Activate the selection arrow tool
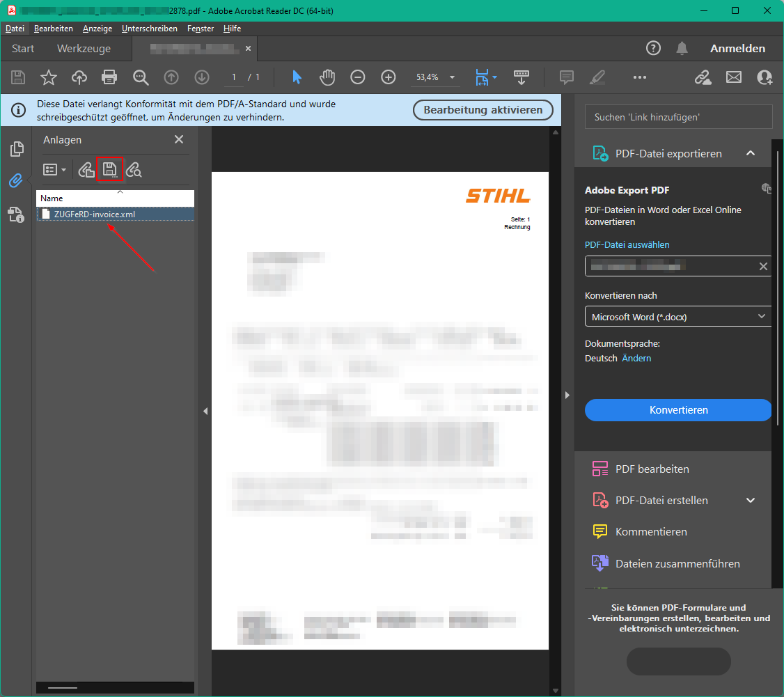This screenshot has width=784, height=697. pos(297,77)
